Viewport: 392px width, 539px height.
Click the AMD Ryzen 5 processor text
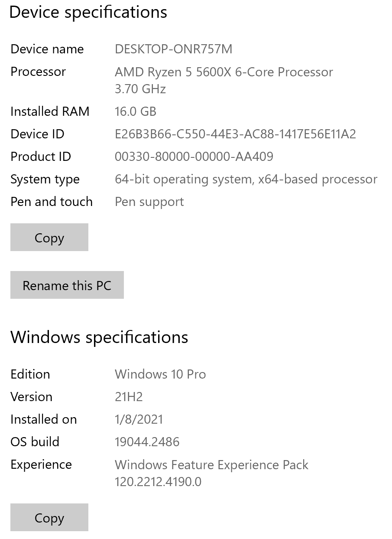tap(224, 72)
